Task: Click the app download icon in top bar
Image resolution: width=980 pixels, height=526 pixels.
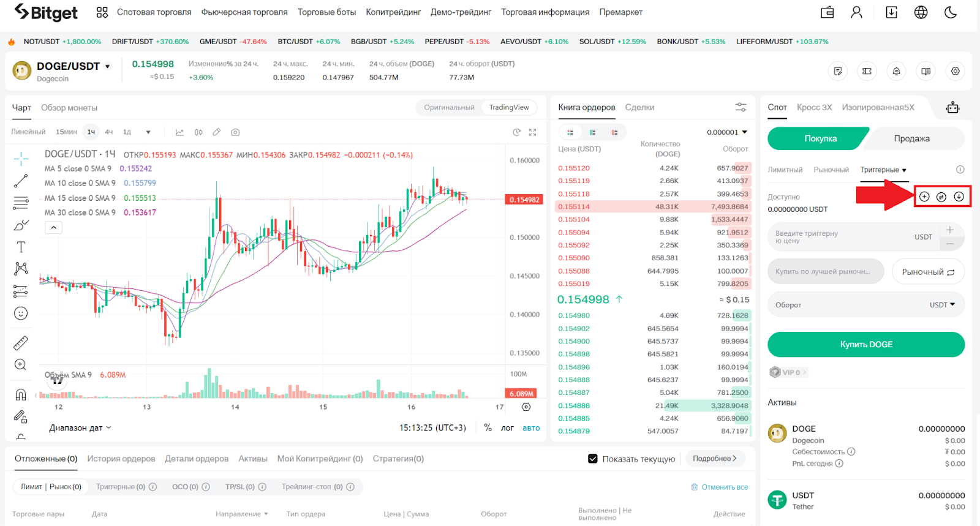Action: (x=891, y=12)
